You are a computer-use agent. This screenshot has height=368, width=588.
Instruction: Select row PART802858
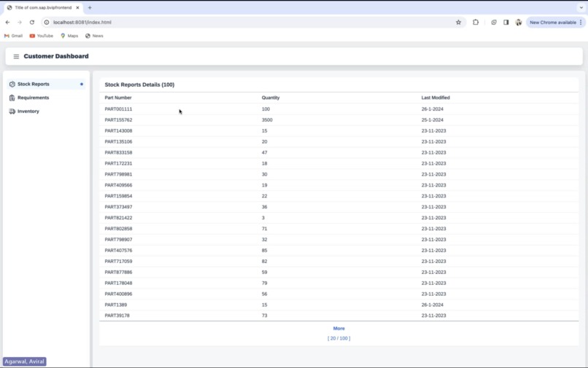339,229
